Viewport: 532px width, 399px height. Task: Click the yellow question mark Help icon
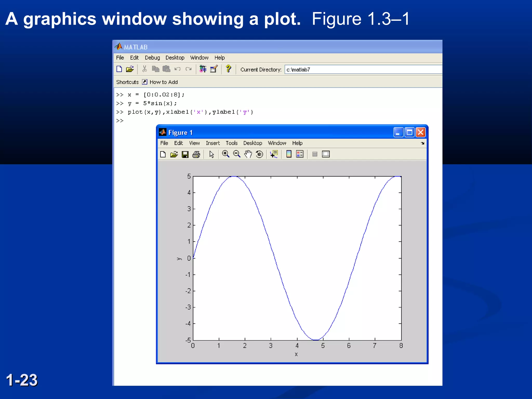[228, 69]
